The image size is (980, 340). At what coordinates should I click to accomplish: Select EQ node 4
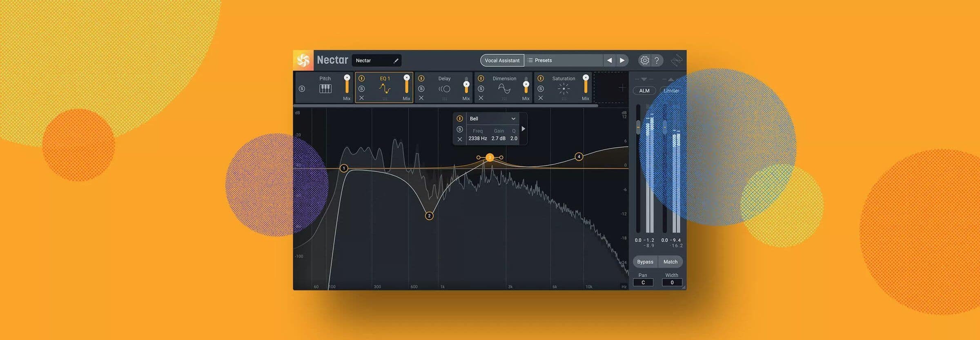[x=579, y=157]
